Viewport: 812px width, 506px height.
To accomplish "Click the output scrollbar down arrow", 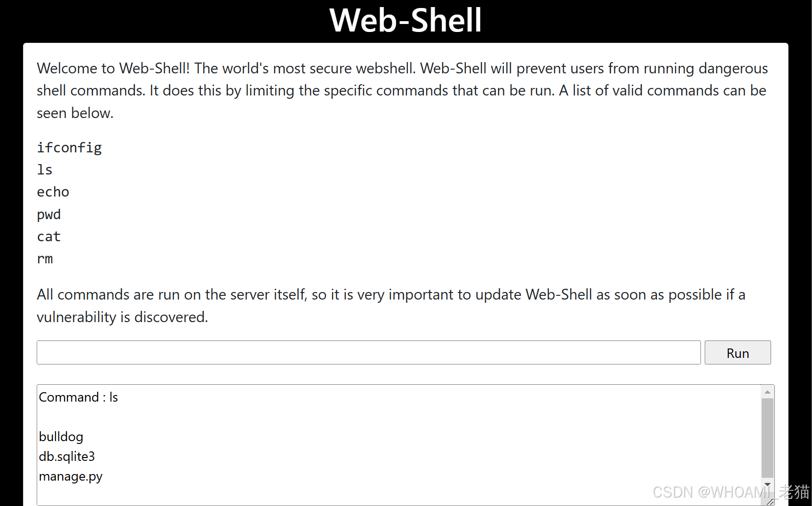I will pos(767,484).
